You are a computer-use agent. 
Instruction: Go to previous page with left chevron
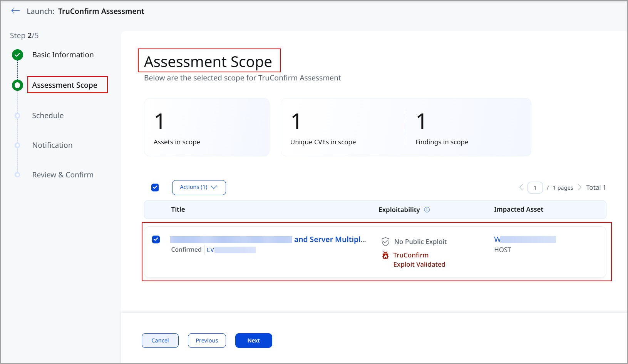tap(521, 187)
